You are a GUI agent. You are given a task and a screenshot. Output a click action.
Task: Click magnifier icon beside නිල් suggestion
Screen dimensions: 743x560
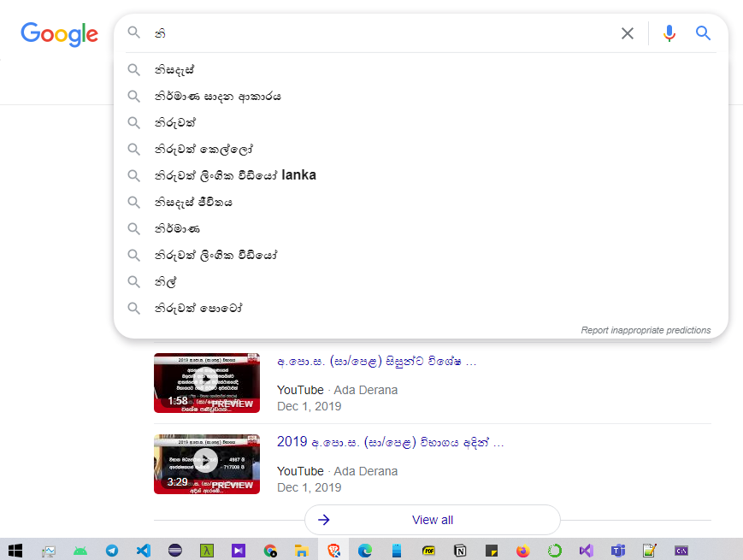tap(134, 282)
